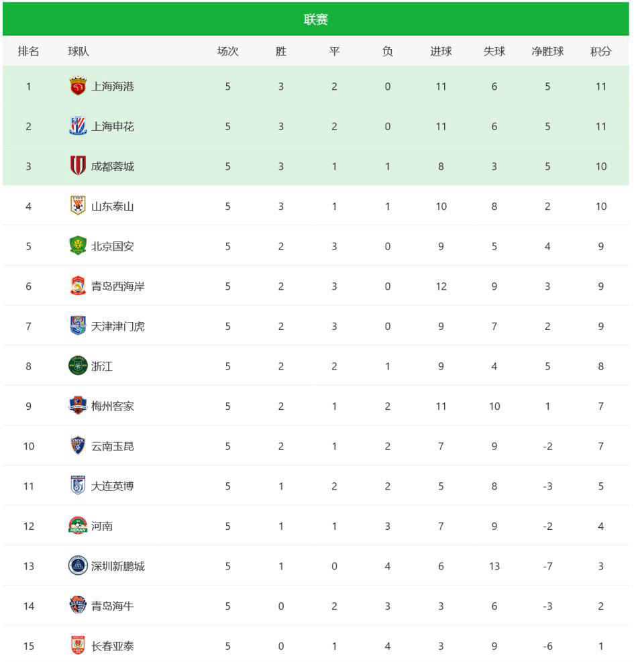This screenshot has height=662, width=644.
Task: Click the Shandong Taishan (山东泰山) badge
Action: 78,206
